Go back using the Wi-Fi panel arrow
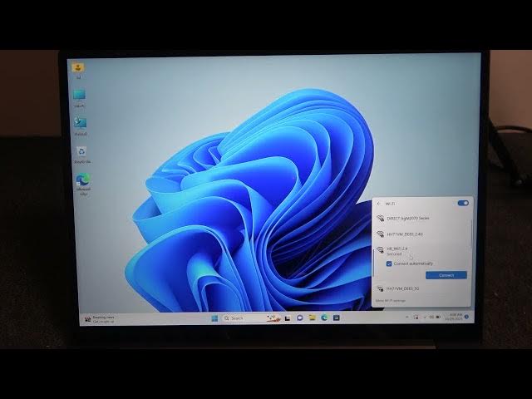 tap(379, 203)
